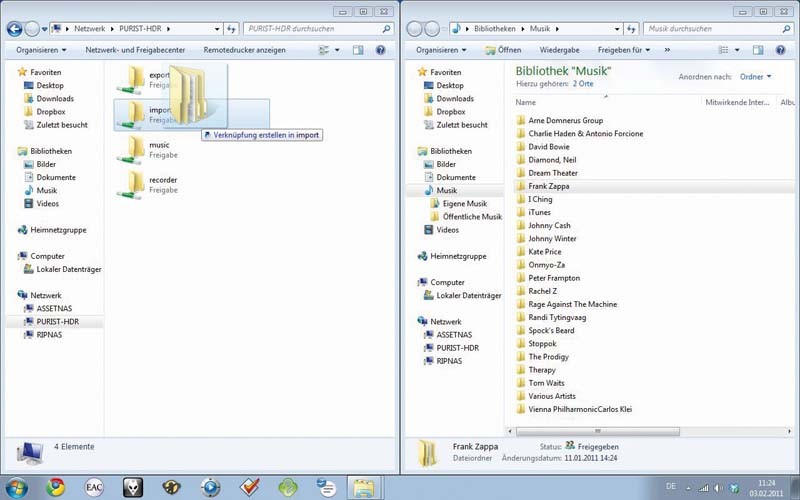Select the music shared folder icon
Viewport: 800px width, 500px height.
131,150
